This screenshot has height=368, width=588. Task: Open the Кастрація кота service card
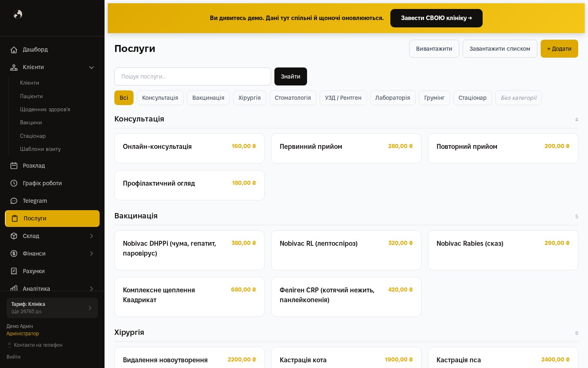[346, 358]
